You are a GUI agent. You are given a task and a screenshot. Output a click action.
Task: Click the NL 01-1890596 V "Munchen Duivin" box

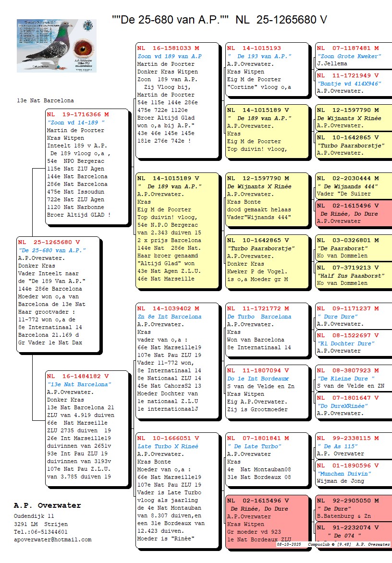pyautogui.click(x=352, y=473)
